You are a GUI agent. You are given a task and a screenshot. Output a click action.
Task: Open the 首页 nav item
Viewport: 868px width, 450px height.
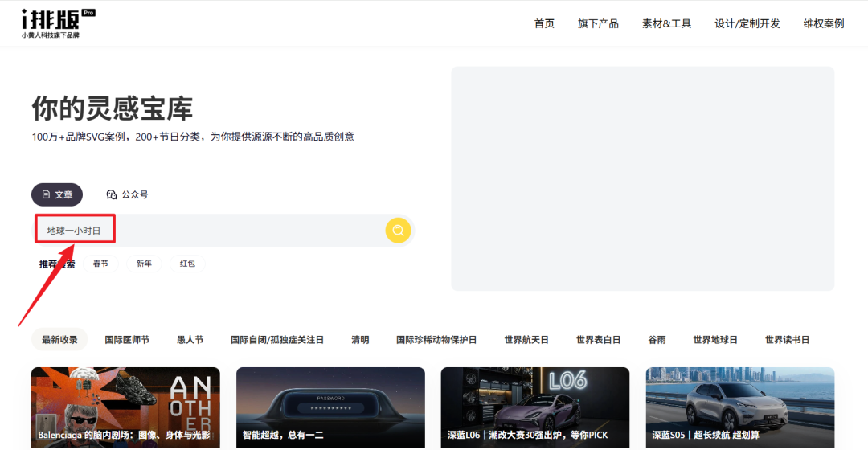(544, 23)
